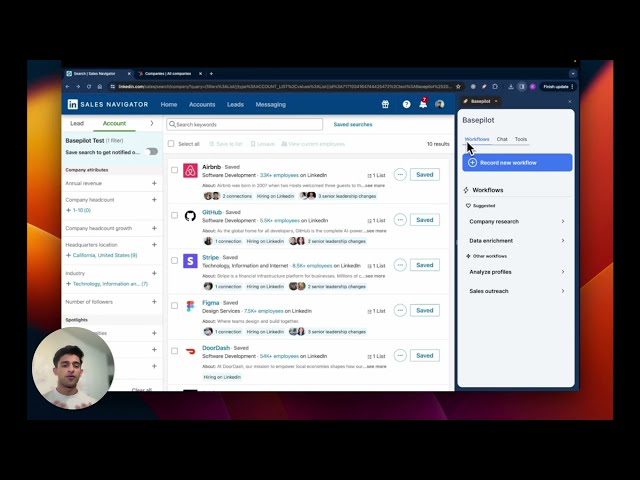Click the Saved button for Airbnb

pos(424,175)
